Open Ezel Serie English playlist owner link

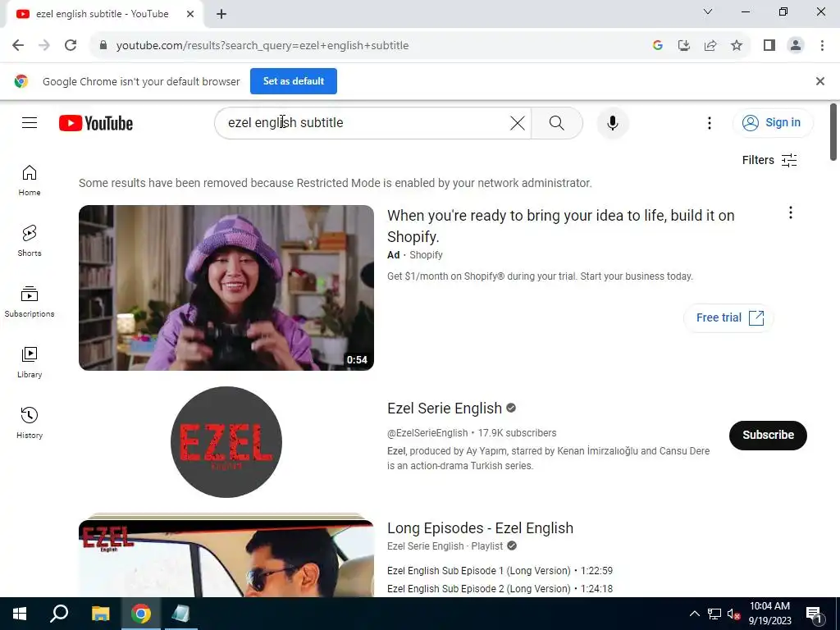[x=426, y=546]
